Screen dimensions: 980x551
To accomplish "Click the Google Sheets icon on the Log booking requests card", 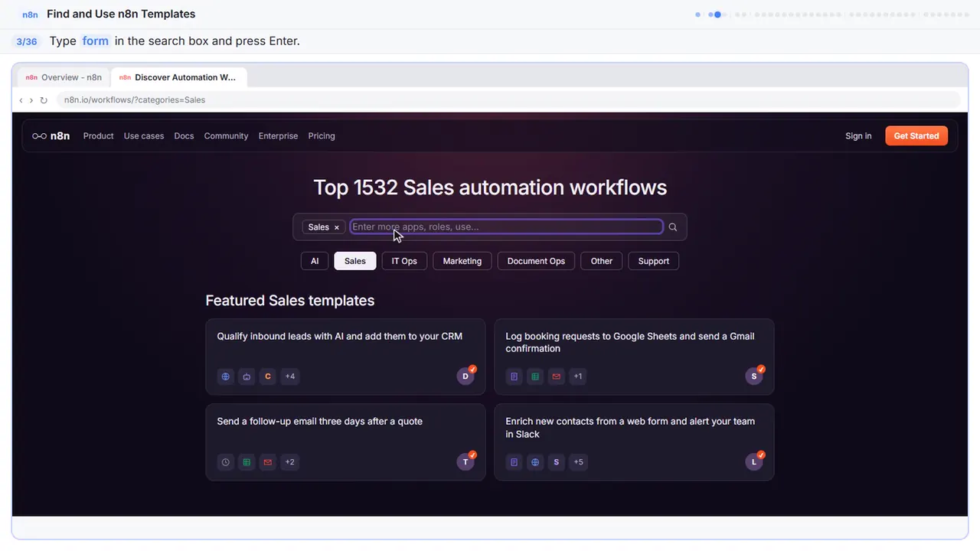I will [535, 377].
